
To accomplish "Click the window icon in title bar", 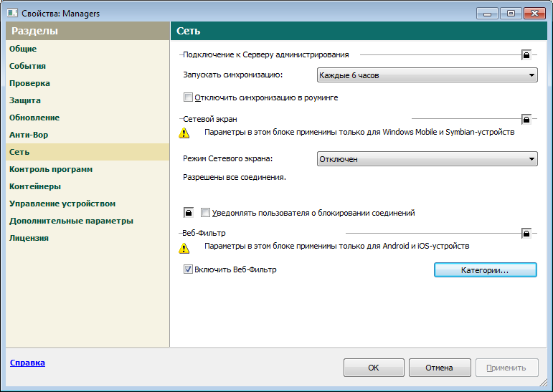I will pyautogui.click(x=12, y=13).
